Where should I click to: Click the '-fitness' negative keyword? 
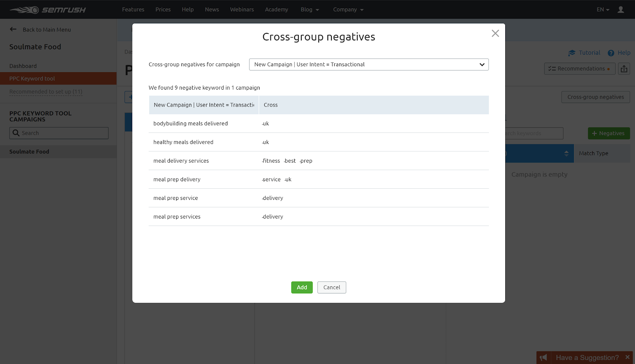click(x=271, y=161)
